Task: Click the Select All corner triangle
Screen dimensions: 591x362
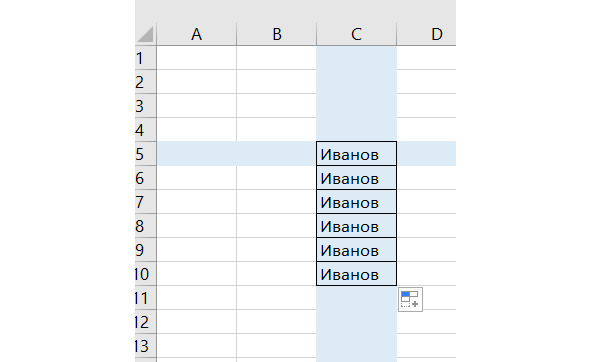Action: tap(145, 34)
